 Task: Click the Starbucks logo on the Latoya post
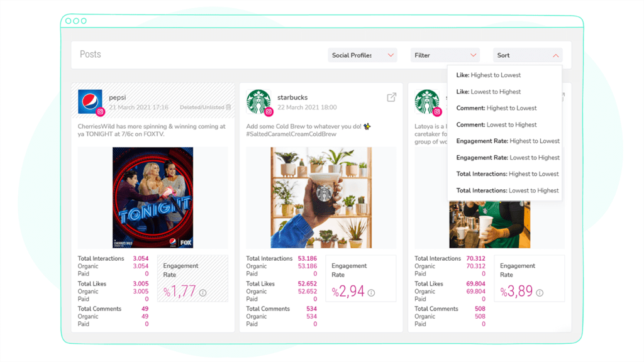tap(427, 101)
